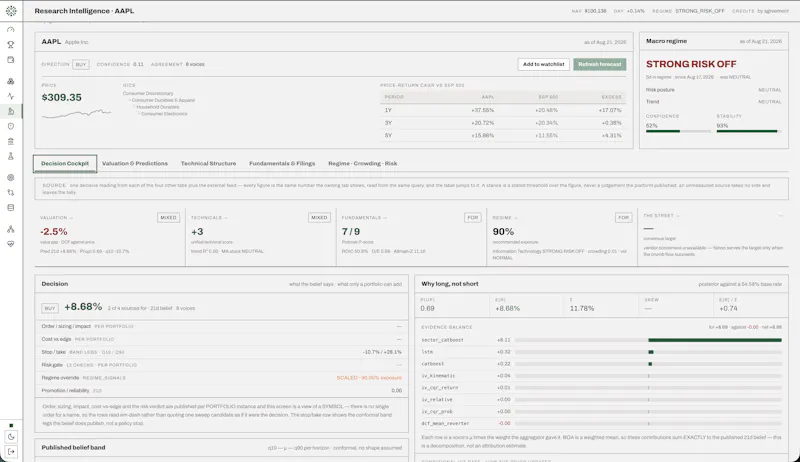Click the Cost vs edge row
This screenshot has height=462, width=800.
pos(221,339)
